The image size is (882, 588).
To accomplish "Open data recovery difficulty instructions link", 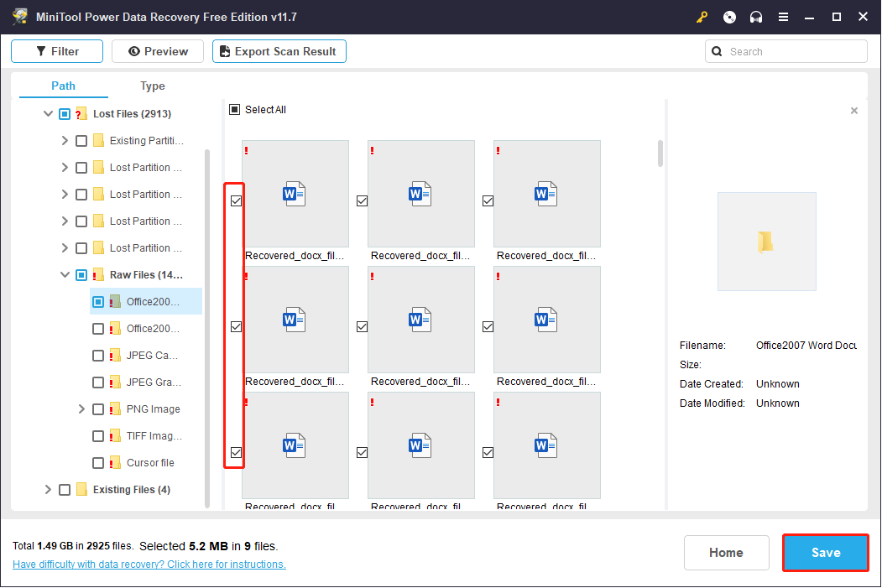I will (149, 565).
